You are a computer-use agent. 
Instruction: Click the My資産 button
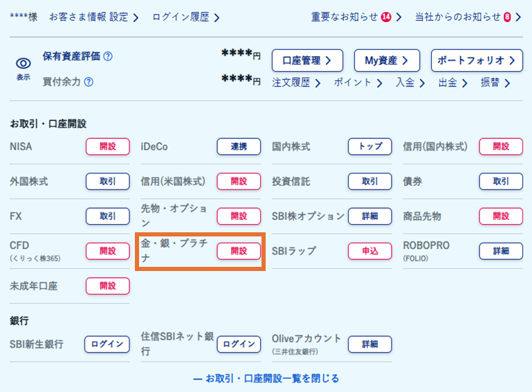tap(387, 61)
